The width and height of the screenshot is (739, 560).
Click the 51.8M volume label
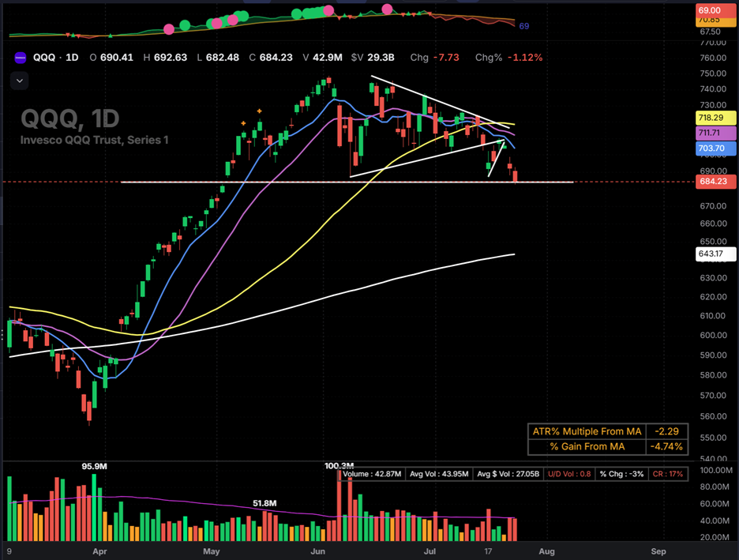pos(264,503)
